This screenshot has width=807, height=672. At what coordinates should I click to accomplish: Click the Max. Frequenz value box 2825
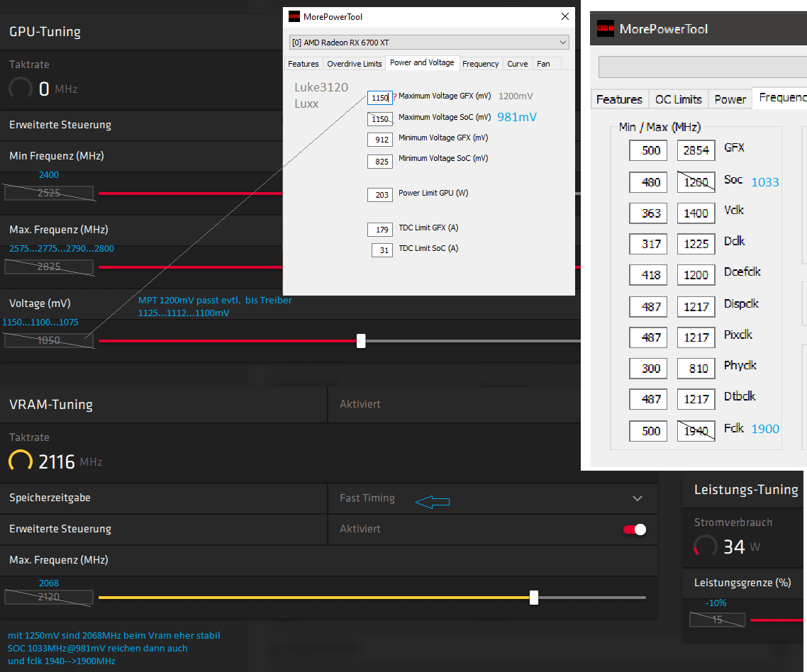pyautogui.click(x=49, y=267)
